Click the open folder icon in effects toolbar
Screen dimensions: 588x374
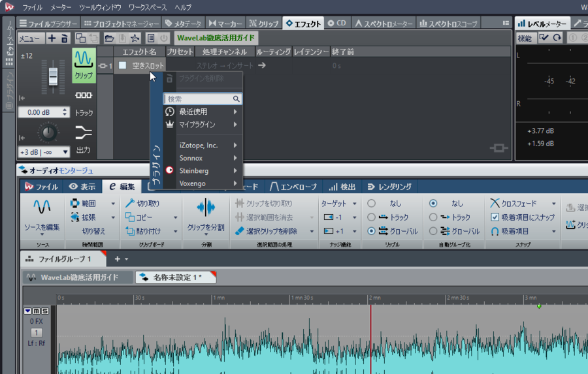(x=109, y=38)
